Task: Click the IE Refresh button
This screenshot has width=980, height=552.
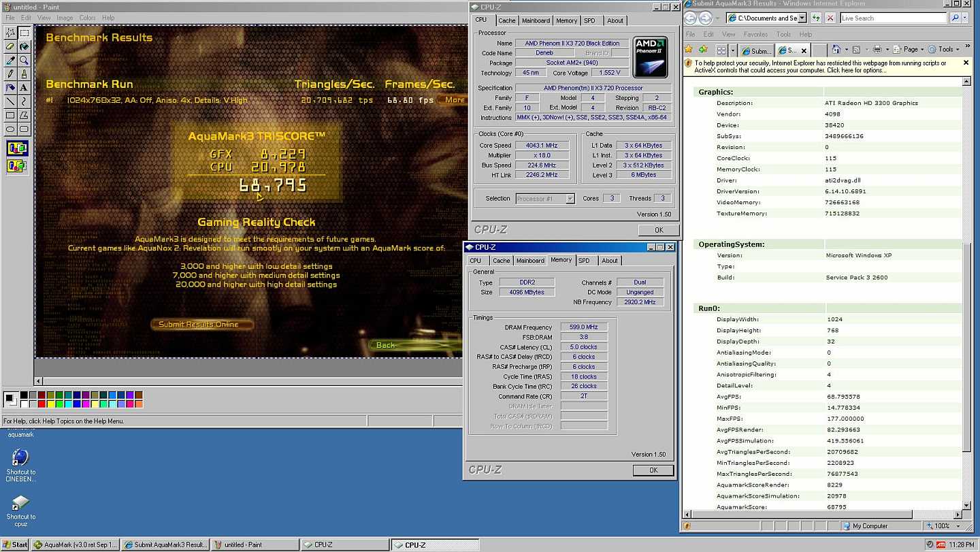Action: point(817,18)
